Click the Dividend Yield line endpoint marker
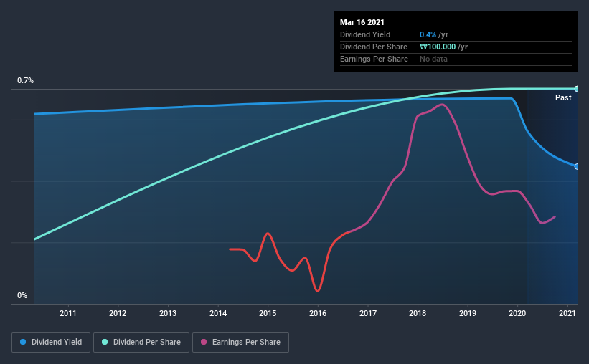The width and height of the screenshot is (589, 364). click(576, 167)
